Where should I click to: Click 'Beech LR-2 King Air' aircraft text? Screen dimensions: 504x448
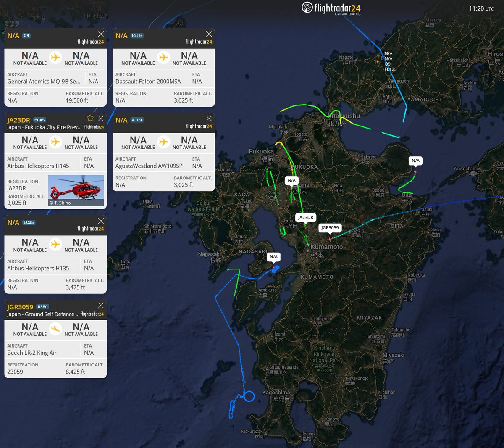tap(32, 353)
